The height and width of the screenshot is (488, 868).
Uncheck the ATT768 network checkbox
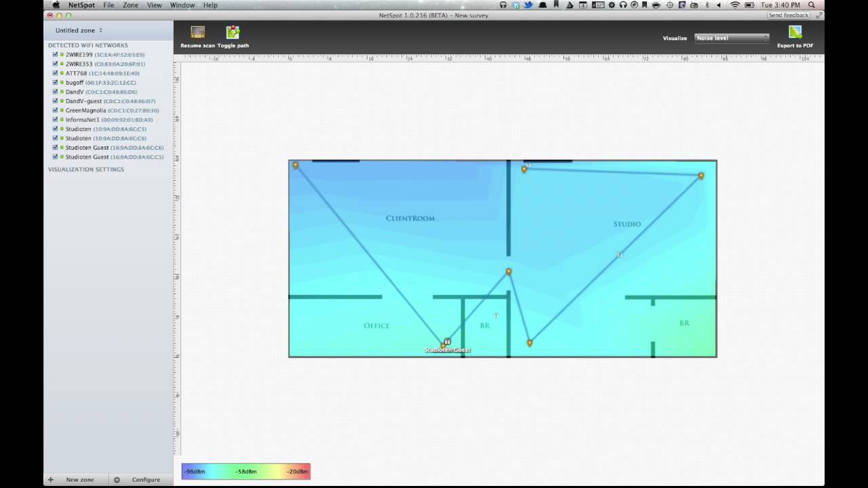(x=55, y=73)
